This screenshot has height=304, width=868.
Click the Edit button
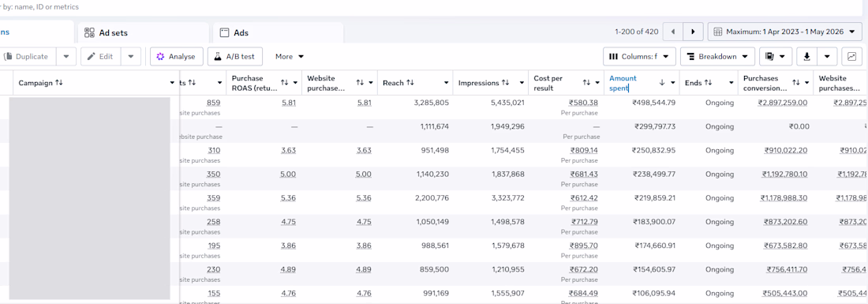(x=101, y=57)
